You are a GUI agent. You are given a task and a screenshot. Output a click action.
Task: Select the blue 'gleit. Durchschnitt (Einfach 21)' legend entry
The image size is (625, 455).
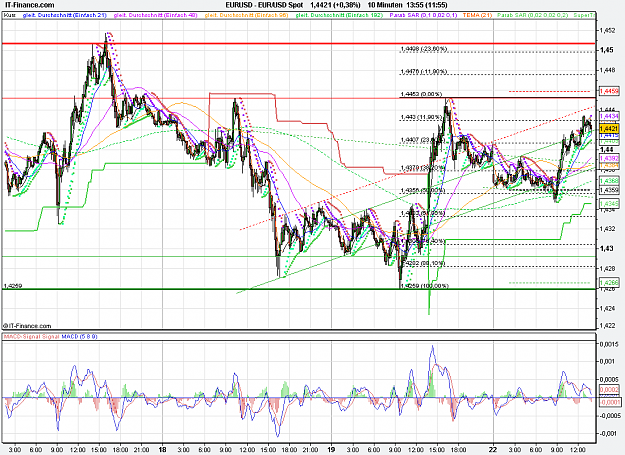[65, 15]
